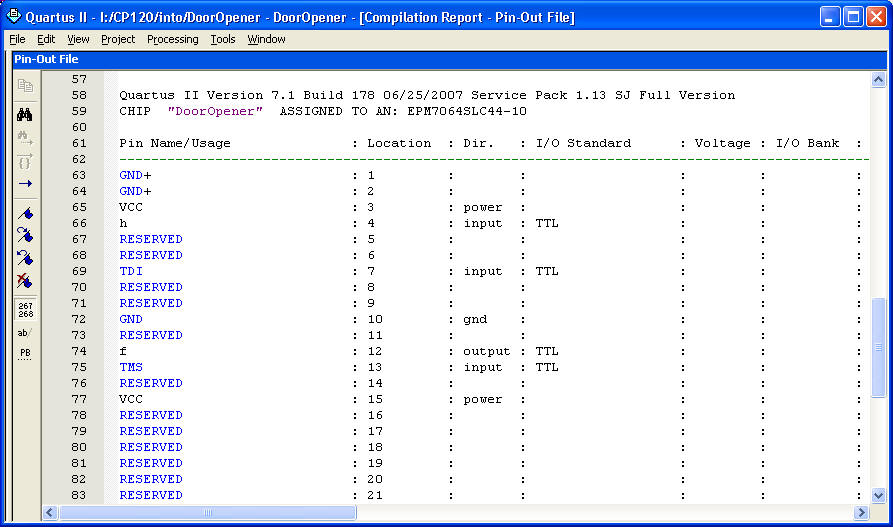
Task: Open the Project menu
Action: [118, 39]
